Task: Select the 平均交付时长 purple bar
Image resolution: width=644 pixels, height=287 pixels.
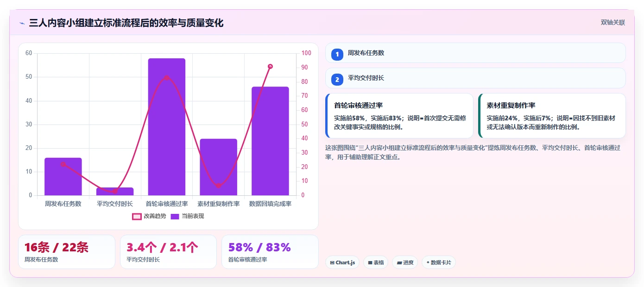Action: [x=115, y=191]
